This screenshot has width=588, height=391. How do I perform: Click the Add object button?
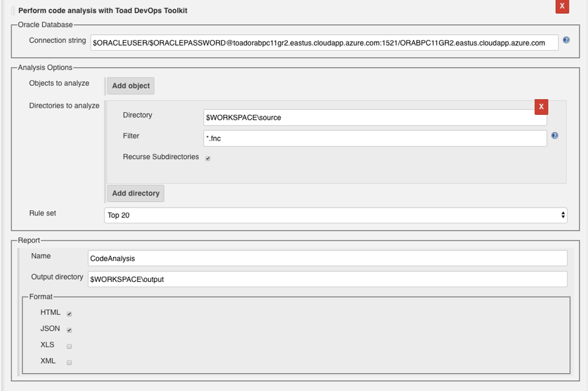(x=131, y=86)
